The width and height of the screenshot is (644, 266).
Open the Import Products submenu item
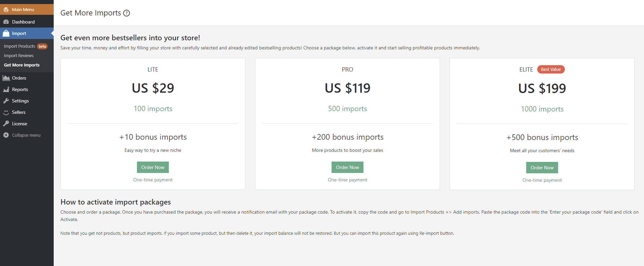tap(19, 46)
